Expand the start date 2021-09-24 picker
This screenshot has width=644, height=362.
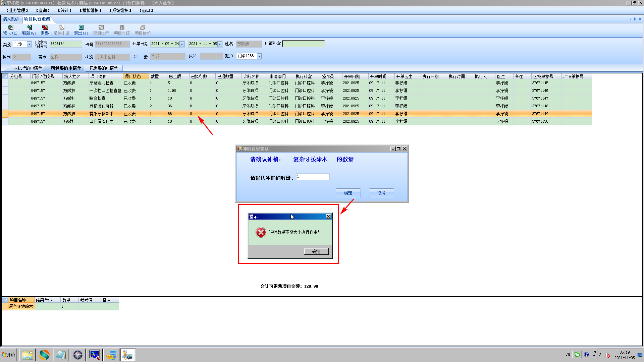(x=182, y=44)
